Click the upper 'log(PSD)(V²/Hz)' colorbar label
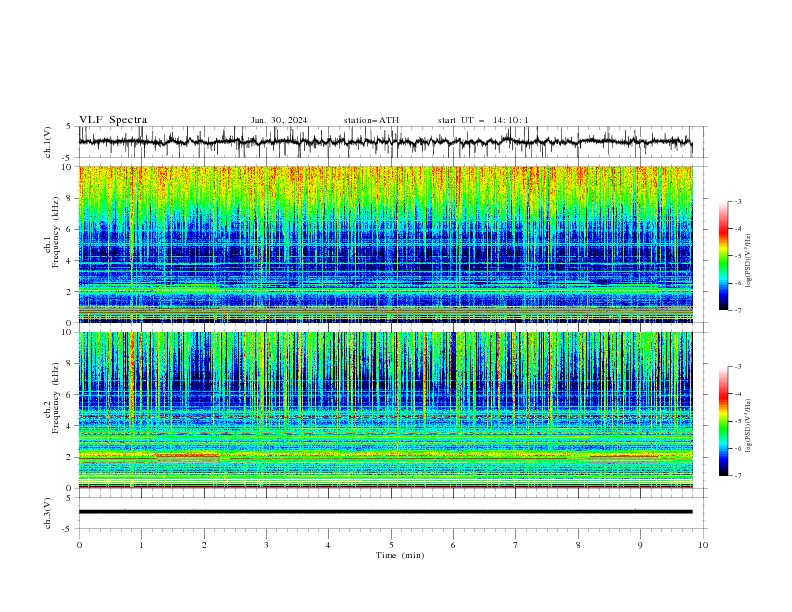Viewport: 792px width, 612px height. [748, 261]
